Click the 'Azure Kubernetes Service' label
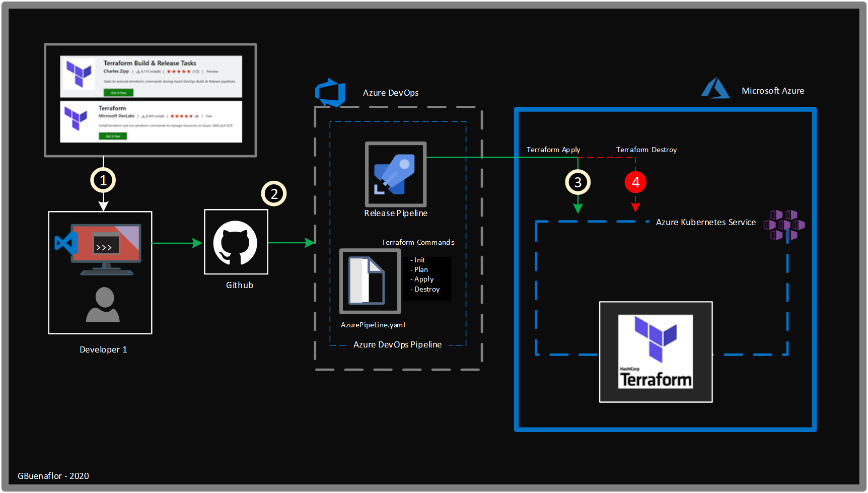Image resolution: width=868 pixels, height=493 pixels. (x=706, y=222)
